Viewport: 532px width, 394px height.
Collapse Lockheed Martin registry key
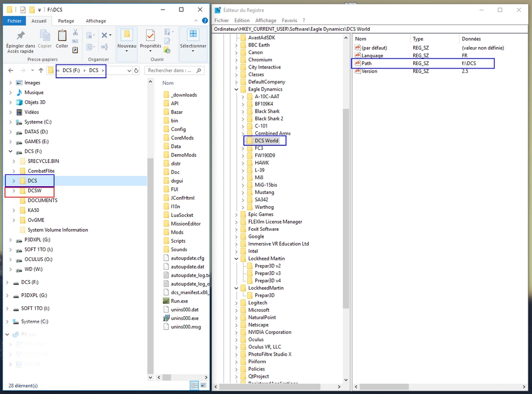point(236,258)
